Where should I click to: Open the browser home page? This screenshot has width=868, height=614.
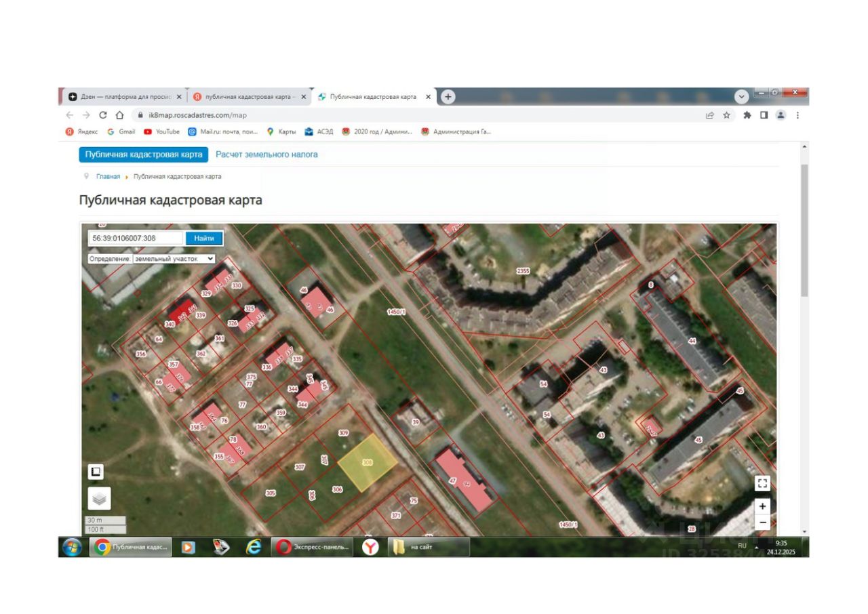(x=120, y=115)
